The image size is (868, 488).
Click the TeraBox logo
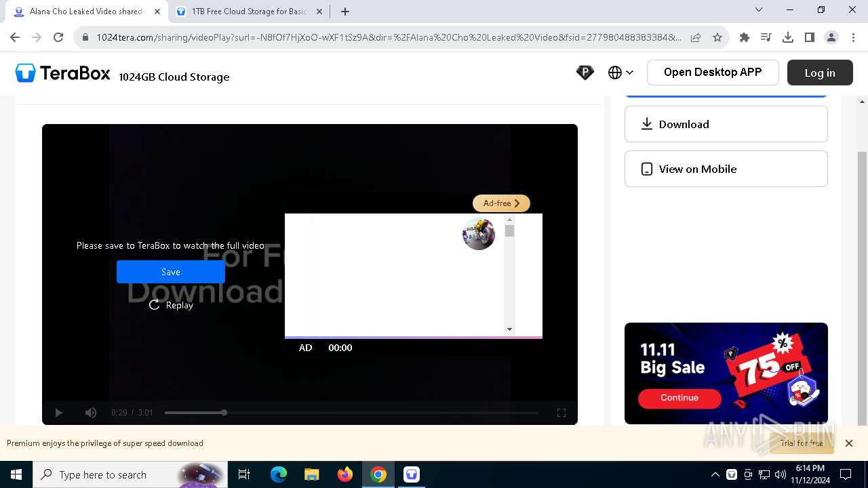[x=62, y=73]
